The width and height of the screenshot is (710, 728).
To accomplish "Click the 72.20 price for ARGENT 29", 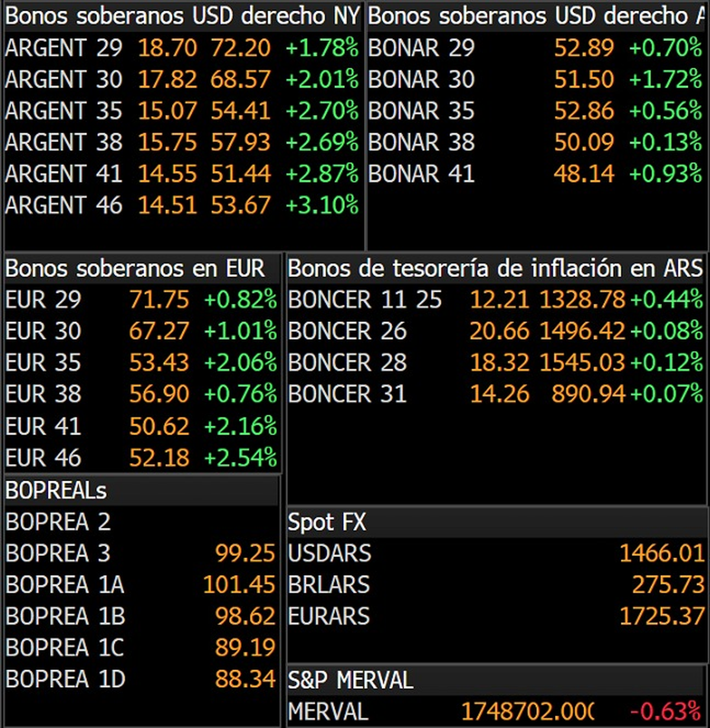I will pyautogui.click(x=241, y=48).
